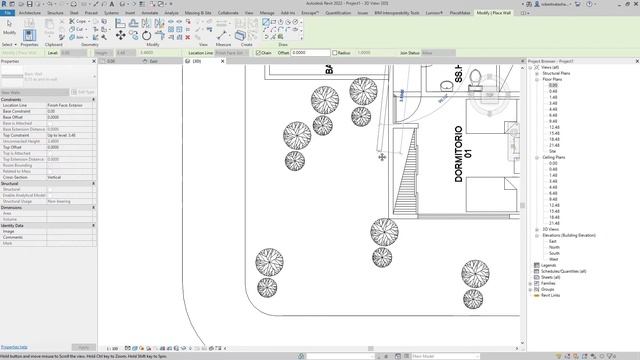Collapse Floor Plans tree node

pos(537,79)
